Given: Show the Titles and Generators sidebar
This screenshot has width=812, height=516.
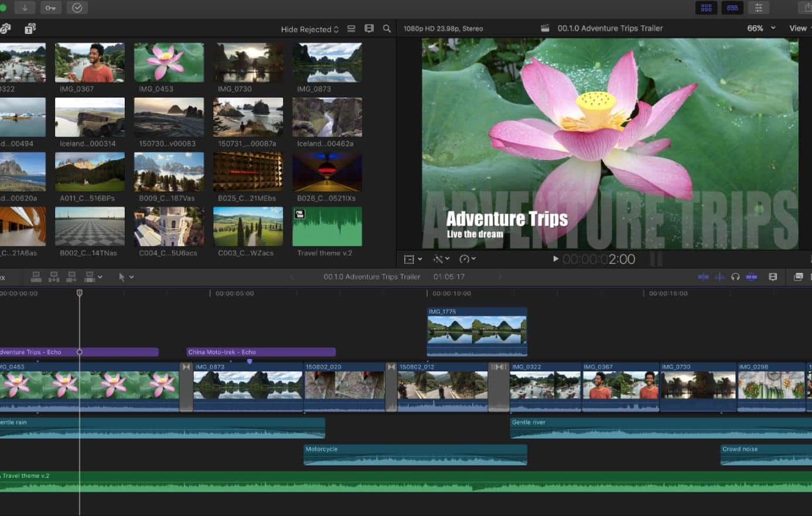Looking at the screenshot, I should click(30, 28).
